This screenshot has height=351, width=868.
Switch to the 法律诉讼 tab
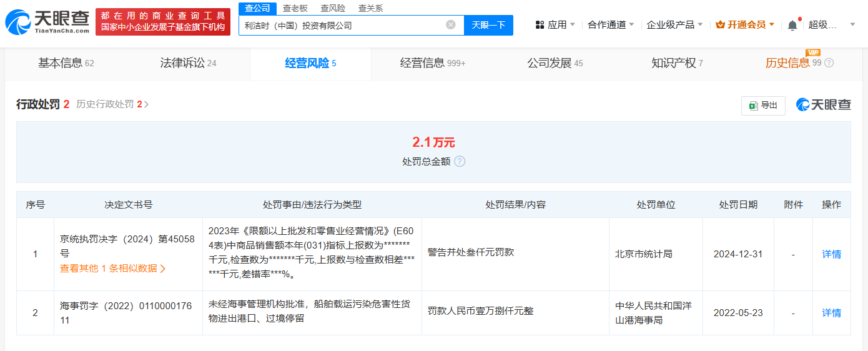188,63
